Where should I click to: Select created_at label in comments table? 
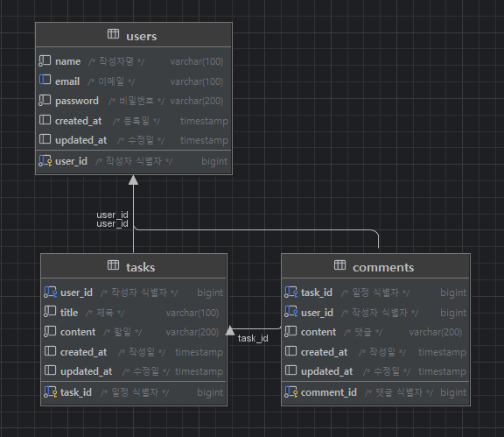[324, 352]
